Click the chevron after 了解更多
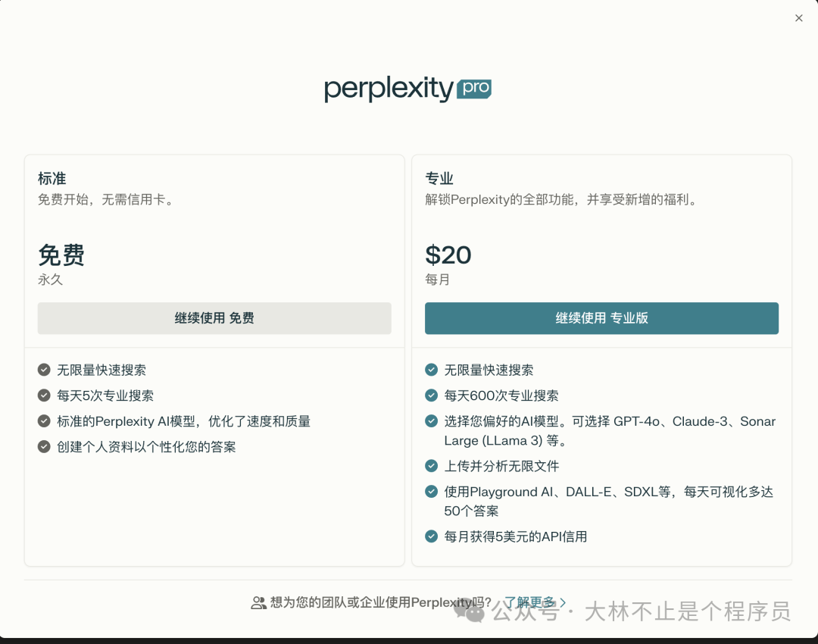The image size is (818, 644). tap(562, 602)
